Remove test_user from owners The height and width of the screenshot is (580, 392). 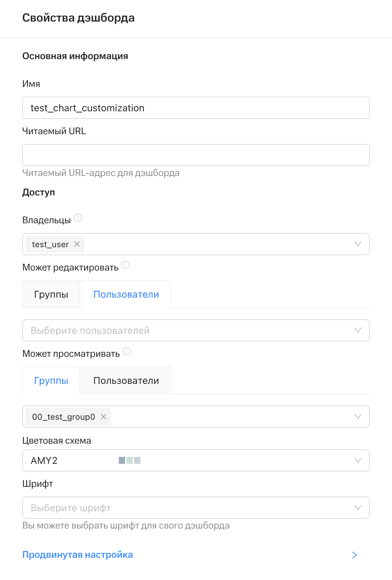pyautogui.click(x=77, y=244)
